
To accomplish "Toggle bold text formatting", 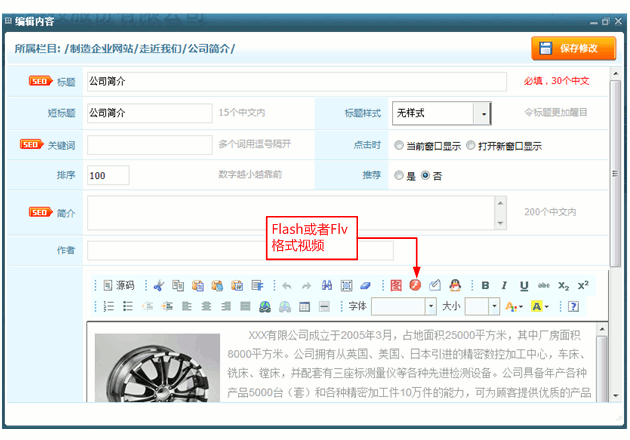I will coord(486,285).
